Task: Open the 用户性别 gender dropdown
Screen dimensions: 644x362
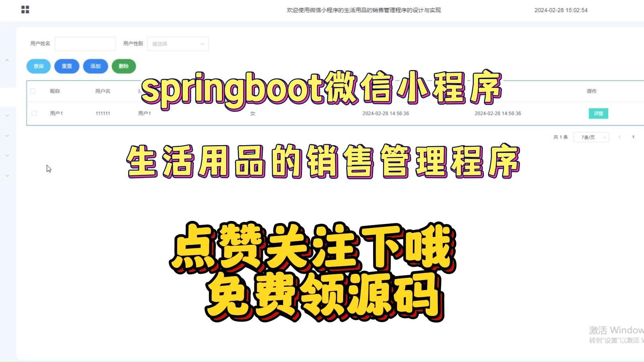Action: [177, 43]
